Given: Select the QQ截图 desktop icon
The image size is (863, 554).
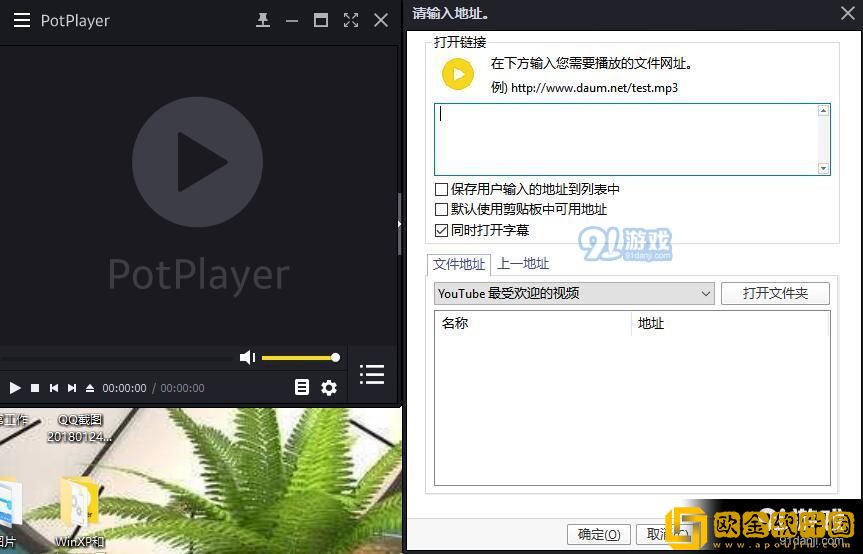Looking at the screenshot, I should pyautogui.click(x=80, y=428).
